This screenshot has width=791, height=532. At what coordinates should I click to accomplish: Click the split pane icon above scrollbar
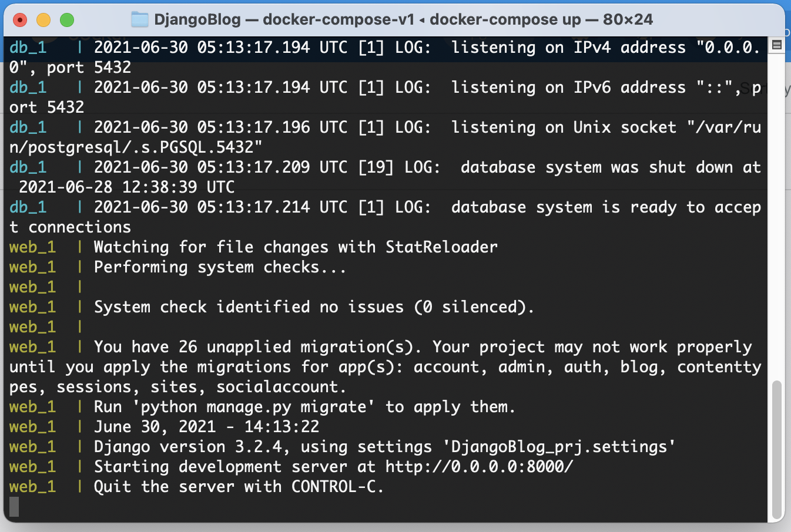776,45
